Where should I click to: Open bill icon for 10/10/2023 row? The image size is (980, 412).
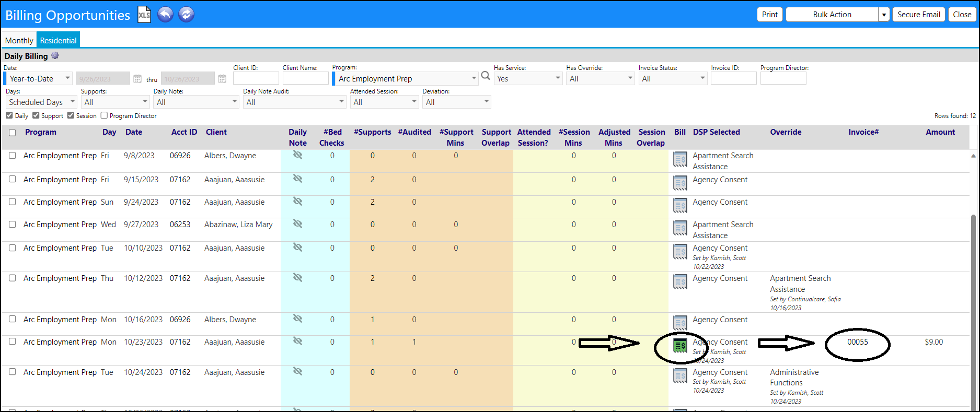[x=680, y=252]
